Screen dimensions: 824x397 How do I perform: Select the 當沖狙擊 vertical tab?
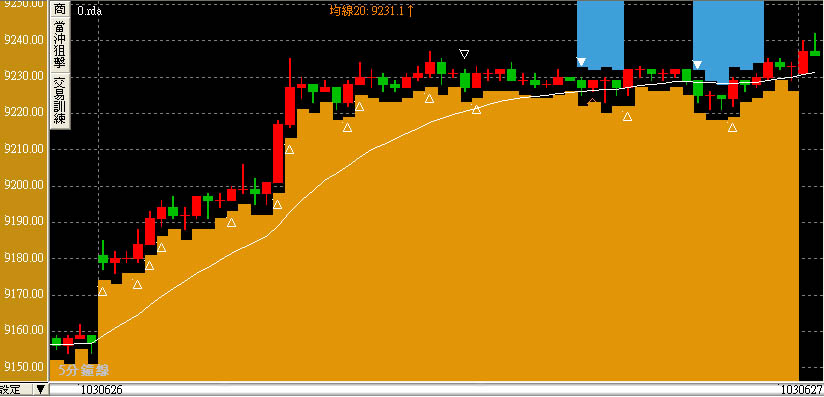click(x=60, y=45)
